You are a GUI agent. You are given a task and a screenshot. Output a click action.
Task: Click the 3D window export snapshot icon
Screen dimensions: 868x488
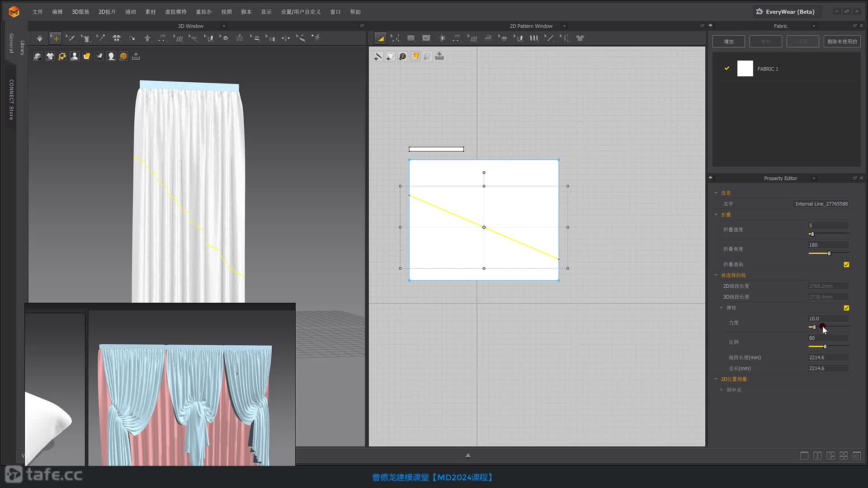136,56
